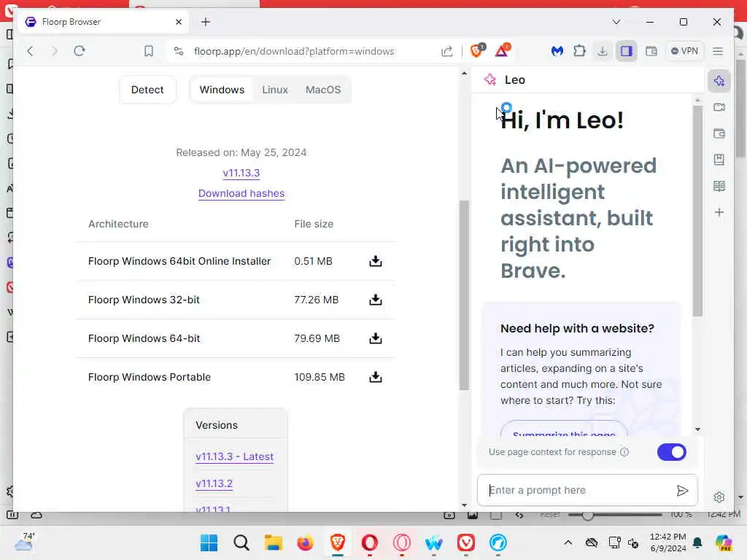
Task: Open weather widget showing 74°
Action: tap(25, 542)
